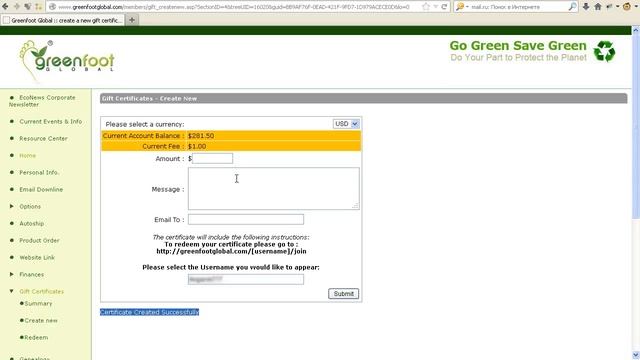This screenshot has height=360, width=640.
Task: Open a new tab with the plus button
Action: [132, 20]
